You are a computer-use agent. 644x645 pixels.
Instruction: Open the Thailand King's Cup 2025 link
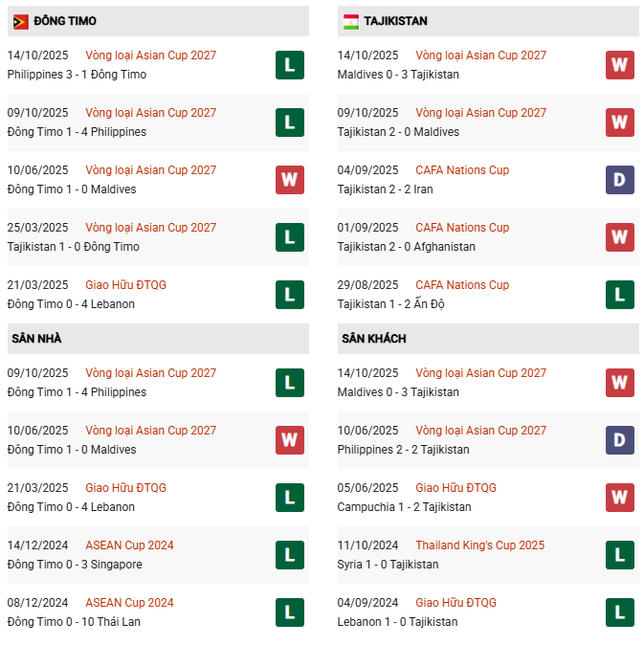pyautogui.click(x=479, y=545)
